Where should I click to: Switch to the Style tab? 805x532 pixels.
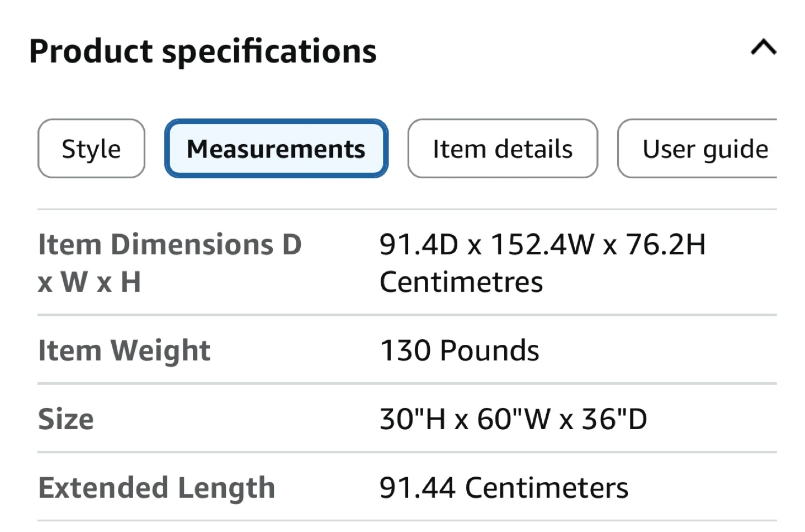[91, 149]
